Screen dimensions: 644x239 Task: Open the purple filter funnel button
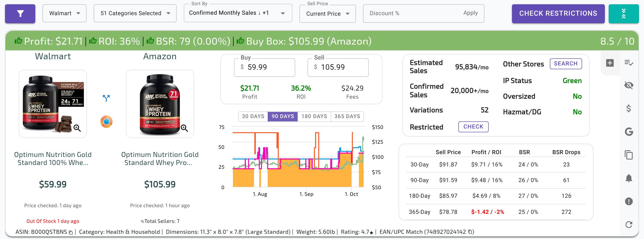click(x=20, y=14)
